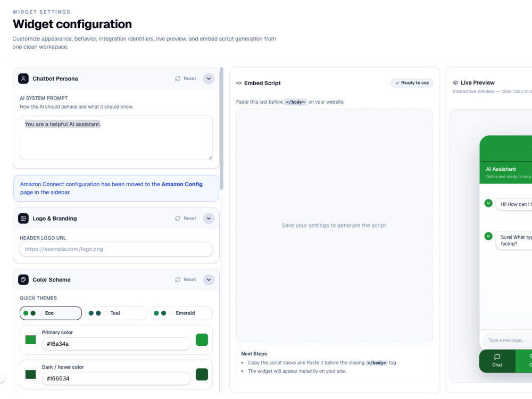The image size is (532, 399).
Task: Click the Header Logo URL field
Action: tap(116, 249)
